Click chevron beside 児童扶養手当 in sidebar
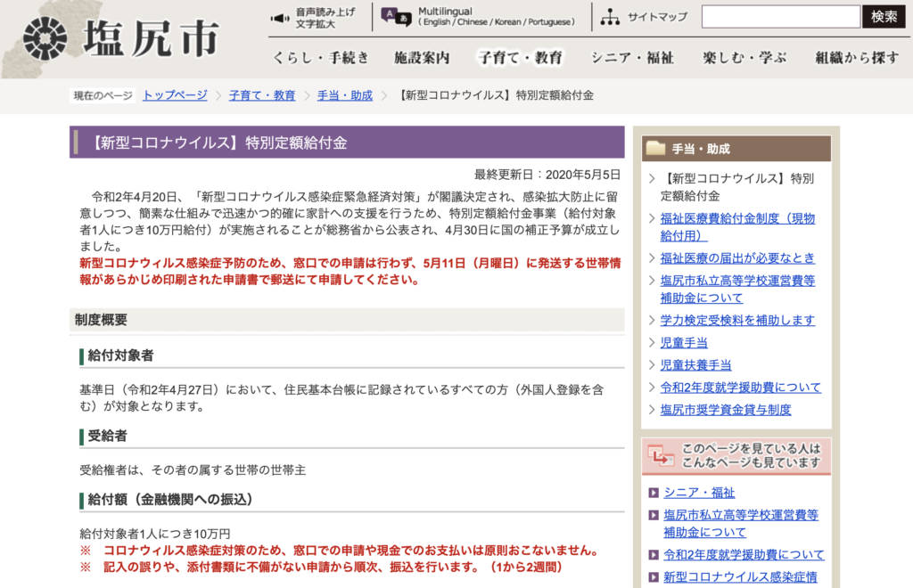 652,364
